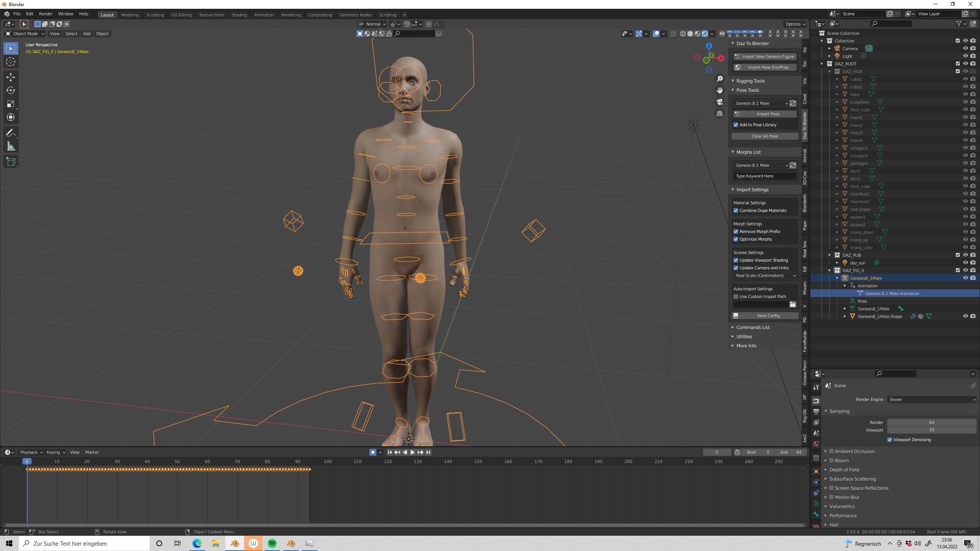Select the Measure tool
980x551 pixels.
click(11, 147)
